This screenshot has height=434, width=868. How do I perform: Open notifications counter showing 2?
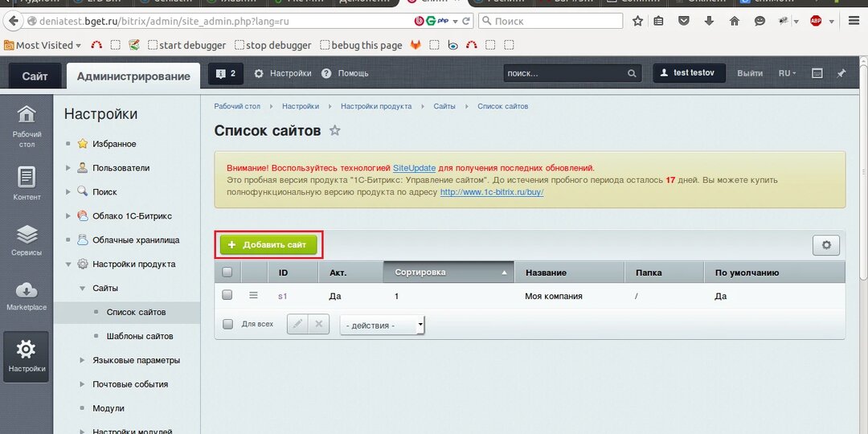click(226, 73)
